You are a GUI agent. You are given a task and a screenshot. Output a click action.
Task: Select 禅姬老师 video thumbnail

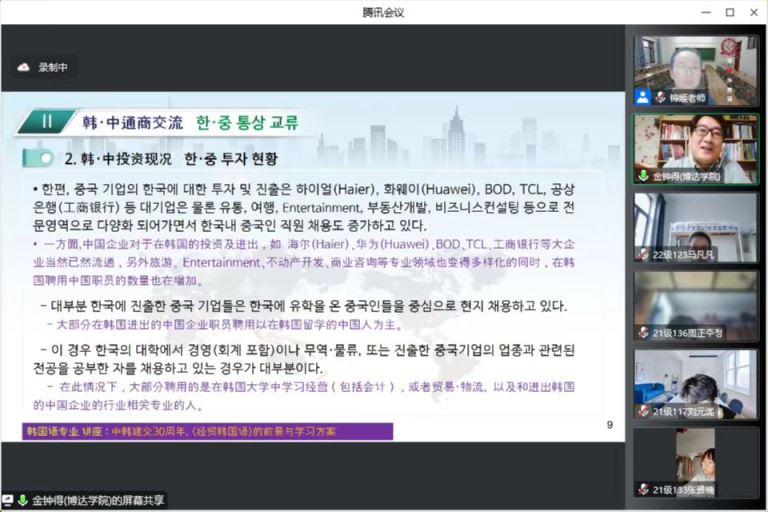tap(695, 68)
